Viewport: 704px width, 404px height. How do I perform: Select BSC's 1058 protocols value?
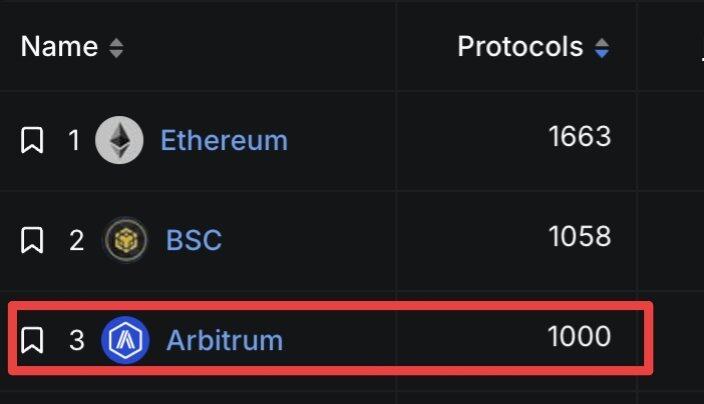[x=580, y=236]
